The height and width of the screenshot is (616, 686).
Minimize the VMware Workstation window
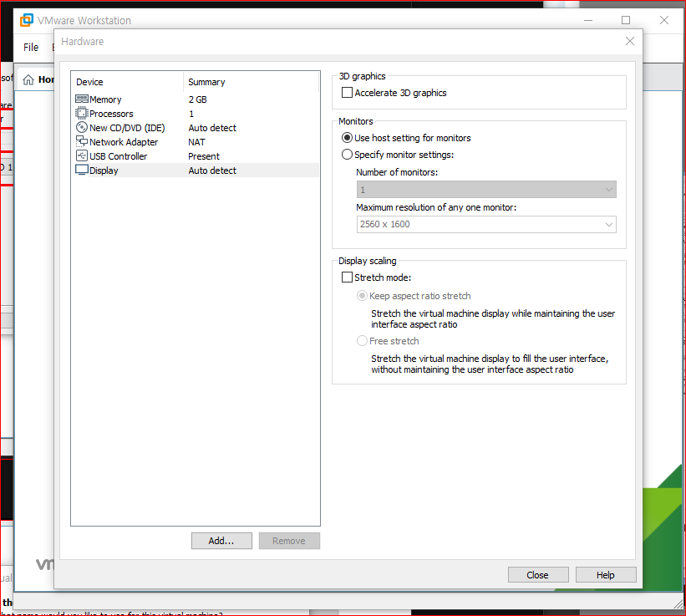point(588,20)
